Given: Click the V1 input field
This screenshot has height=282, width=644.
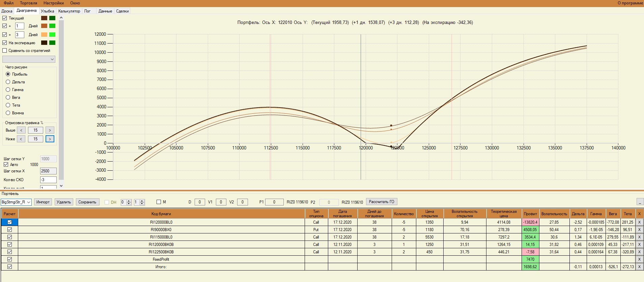Looking at the screenshot, I should pyautogui.click(x=221, y=202).
